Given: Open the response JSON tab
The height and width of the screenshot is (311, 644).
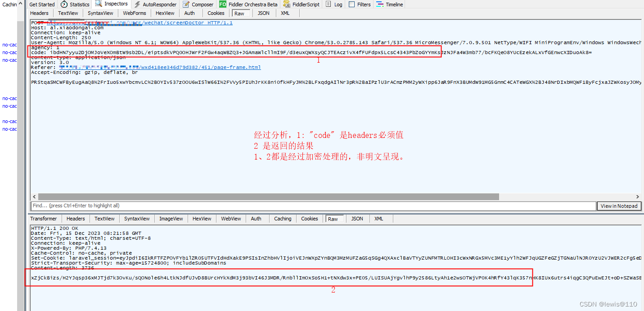Looking at the screenshot, I should (x=357, y=219).
